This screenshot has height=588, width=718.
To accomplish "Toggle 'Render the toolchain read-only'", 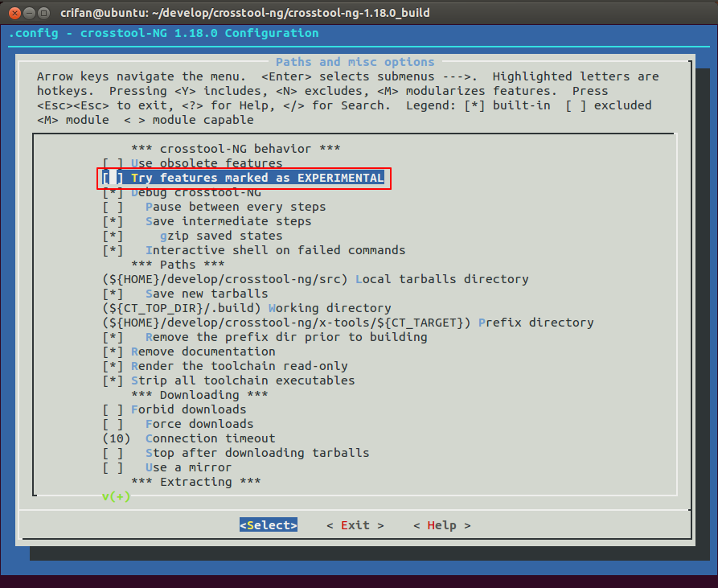I will point(225,366).
